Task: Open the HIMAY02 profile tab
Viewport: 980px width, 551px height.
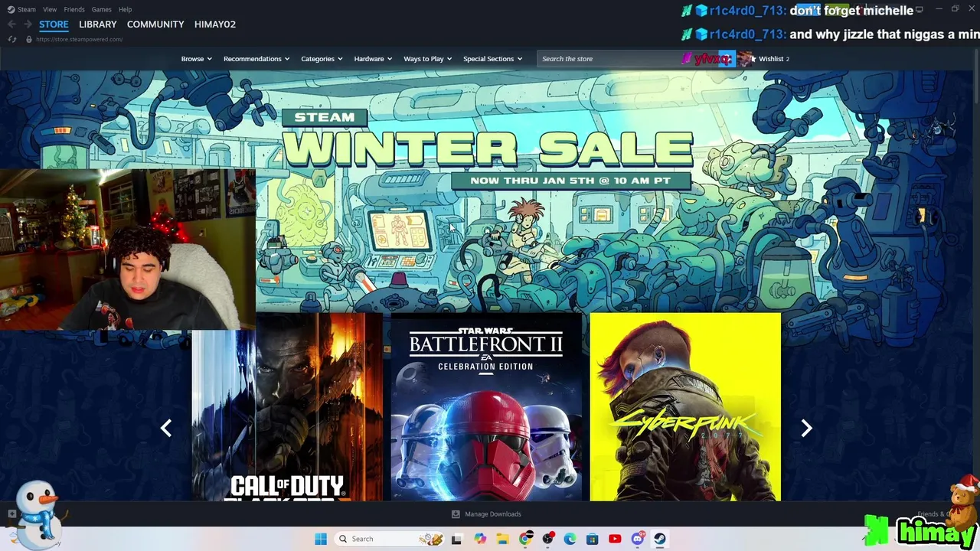Action: tap(215, 24)
